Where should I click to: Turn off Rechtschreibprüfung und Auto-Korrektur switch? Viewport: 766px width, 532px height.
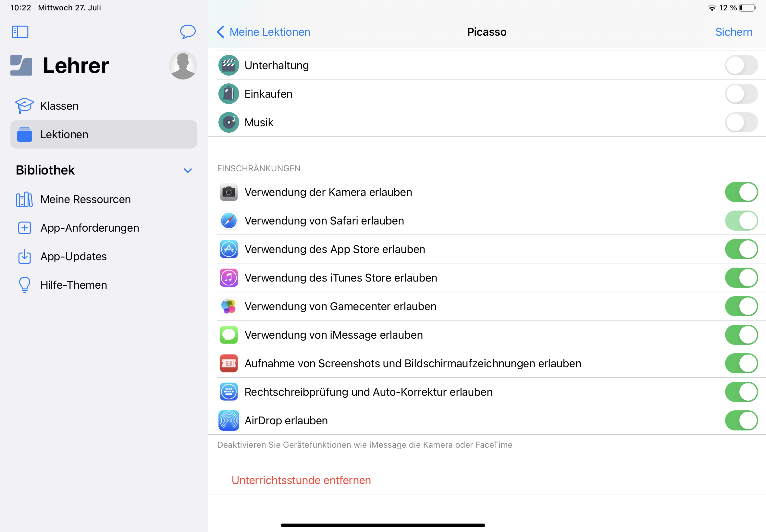tap(741, 392)
